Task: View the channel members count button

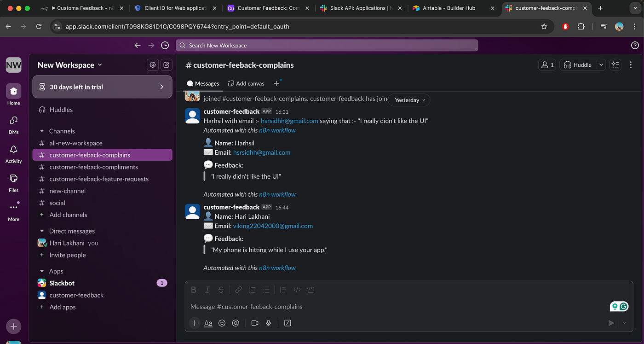Action: click(x=547, y=65)
